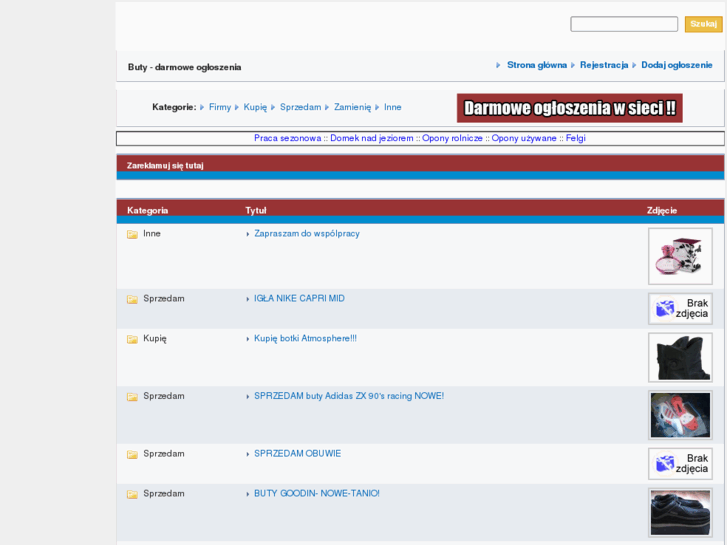Click the arrow bullet before Kupię botki Atmosphere
Screen dimensions: 727x545
(x=248, y=339)
